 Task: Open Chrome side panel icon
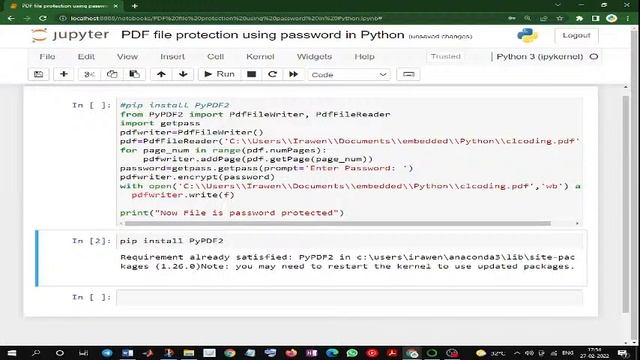point(596,18)
